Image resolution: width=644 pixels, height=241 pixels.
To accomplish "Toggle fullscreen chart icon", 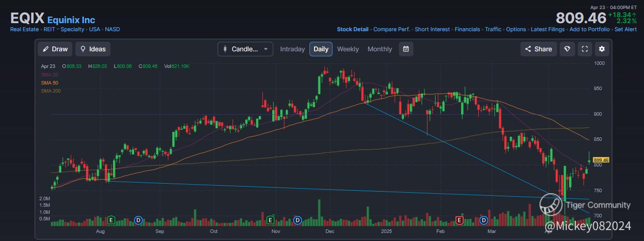I will click(x=585, y=49).
